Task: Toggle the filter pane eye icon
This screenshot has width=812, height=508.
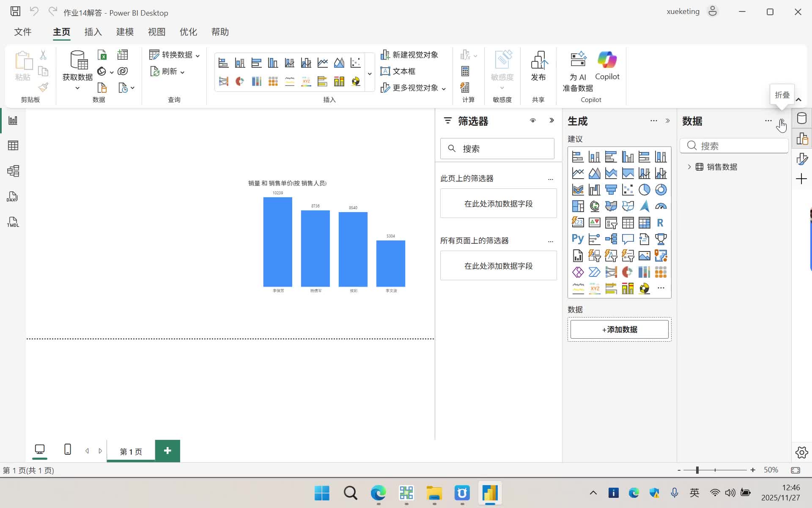Action: point(533,121)
